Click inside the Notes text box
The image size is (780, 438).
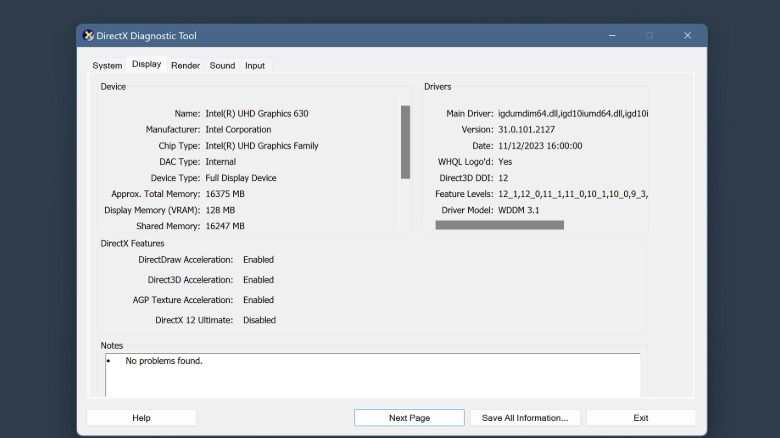(x=373, y=375)
